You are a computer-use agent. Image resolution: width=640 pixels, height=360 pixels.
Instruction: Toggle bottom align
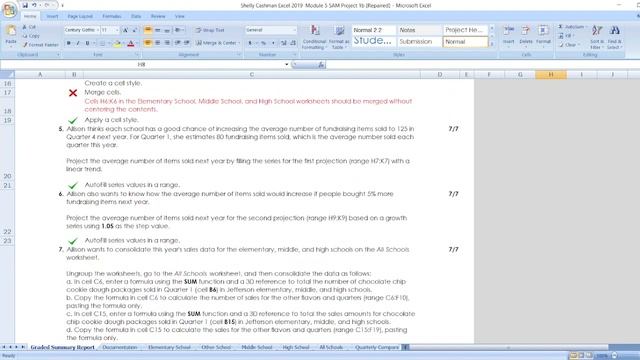167,30
